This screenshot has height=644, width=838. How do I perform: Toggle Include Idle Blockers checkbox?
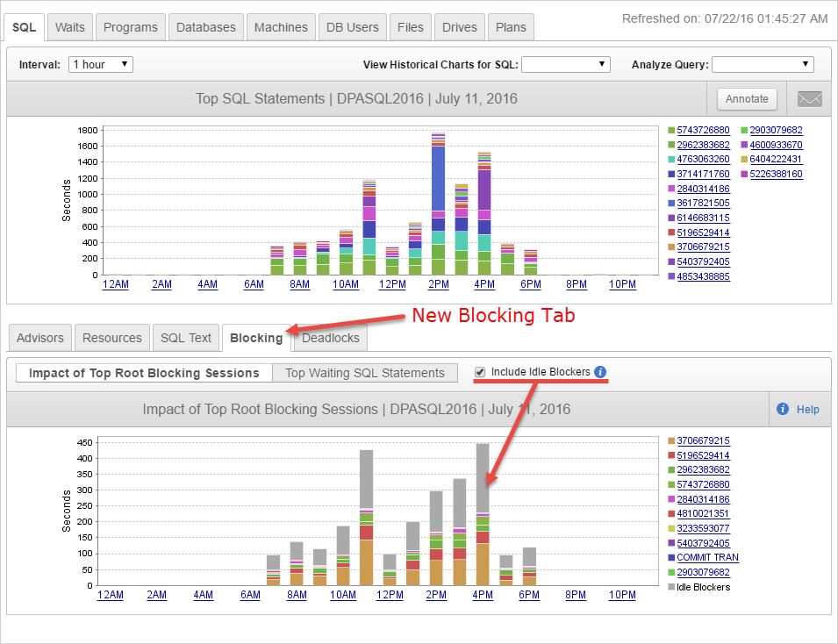(480, 372)
